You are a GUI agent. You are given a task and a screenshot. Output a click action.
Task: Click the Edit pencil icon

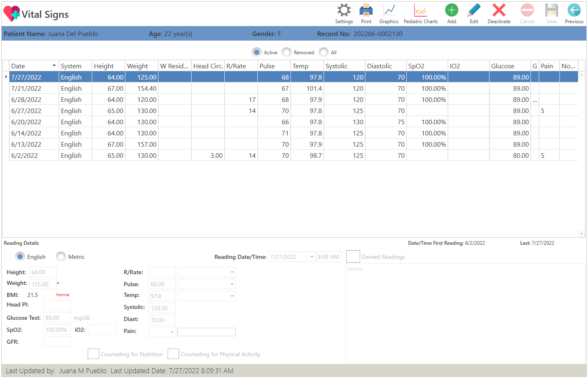(x=474, y=11)
